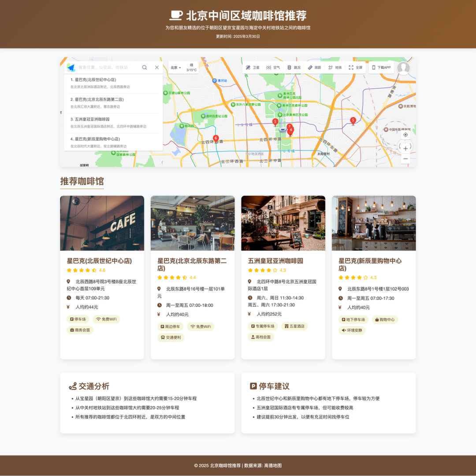The width and height of the screenshot is (476, 476).
Task: Click the 高档会面 tag
Action: (261, 337)
